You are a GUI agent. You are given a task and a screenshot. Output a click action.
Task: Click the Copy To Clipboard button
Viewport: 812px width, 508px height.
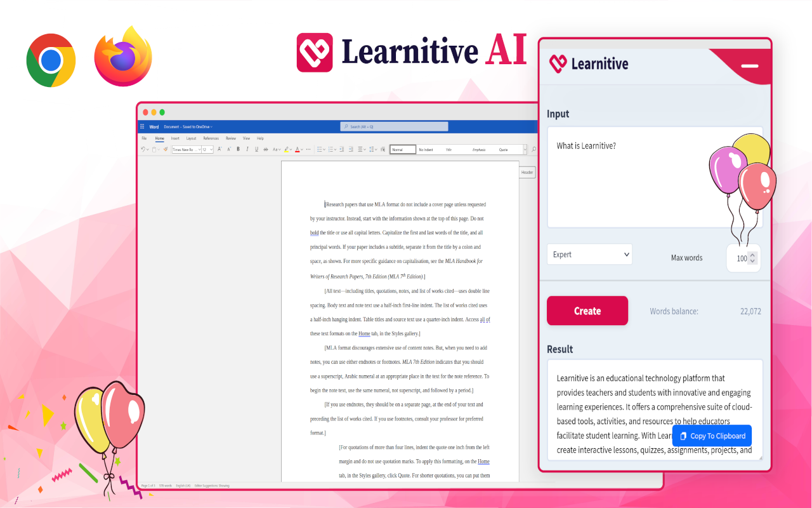coord(712,436)
